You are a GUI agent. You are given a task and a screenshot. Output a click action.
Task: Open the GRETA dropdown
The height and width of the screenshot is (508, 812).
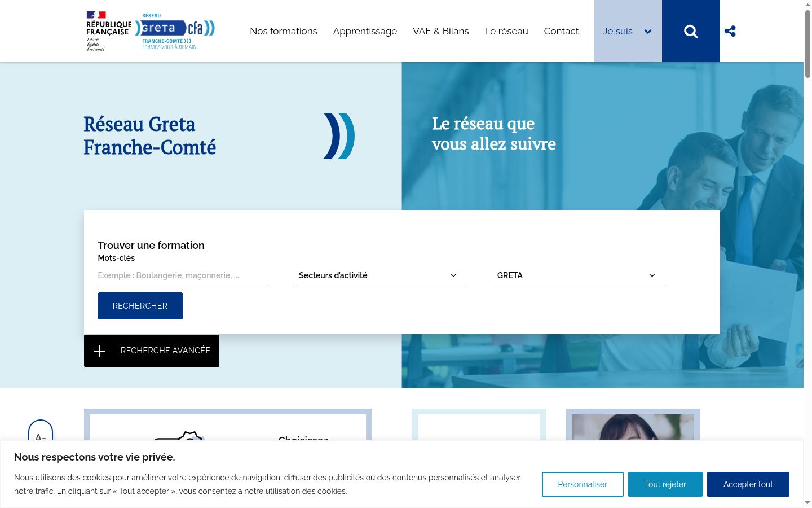580,275
